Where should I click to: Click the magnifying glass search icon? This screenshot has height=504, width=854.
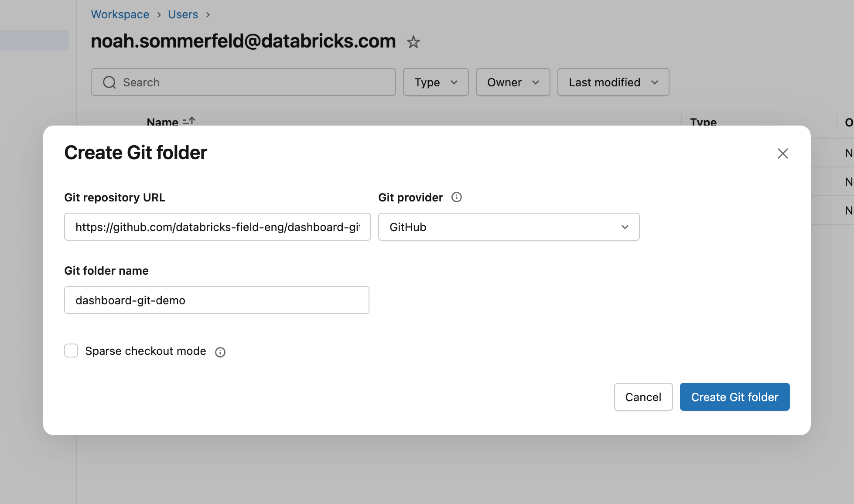click(109, 82)
